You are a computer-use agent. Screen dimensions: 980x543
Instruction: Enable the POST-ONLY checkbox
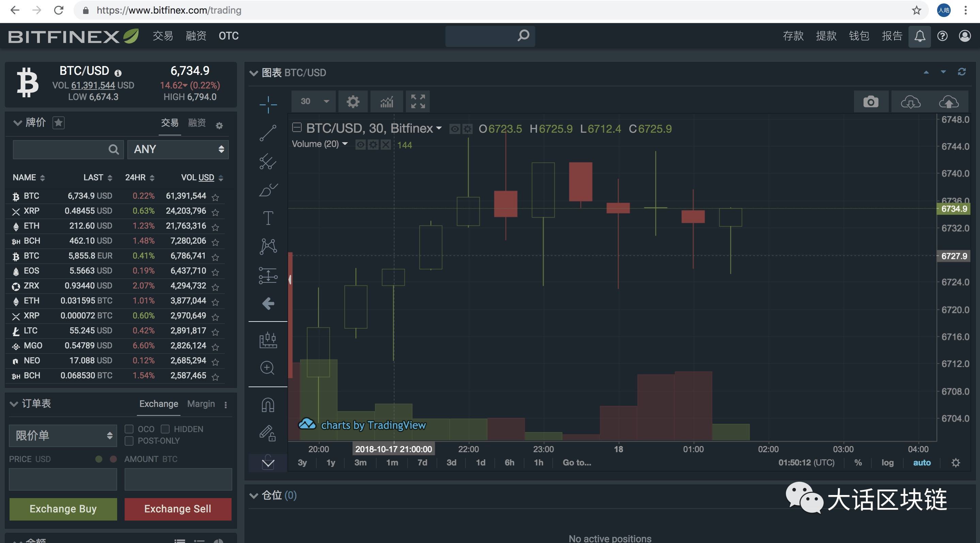coord(129,441)
